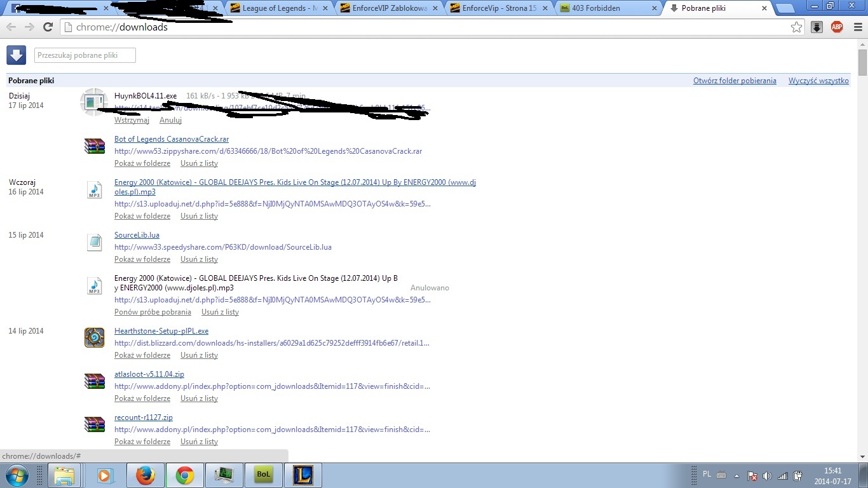
Task: Remove SourceLib.lua from the list
Action: [199, 259]
